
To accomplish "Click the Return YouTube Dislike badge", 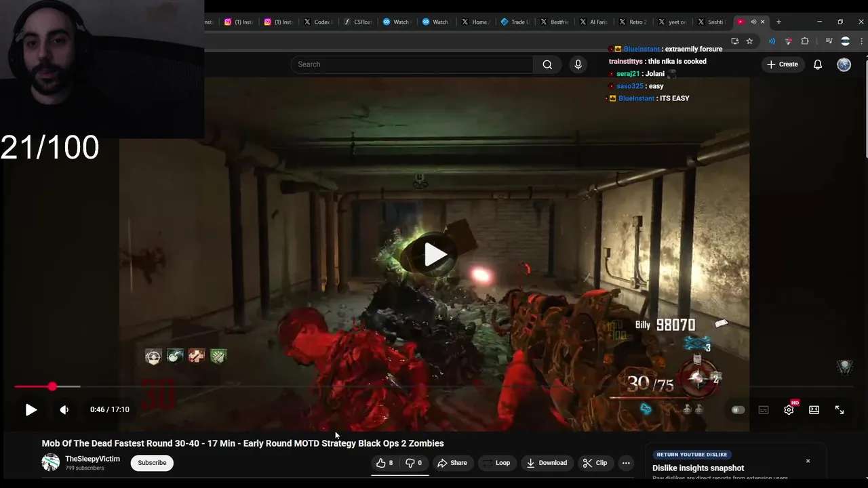I will [x=692, y=455].
